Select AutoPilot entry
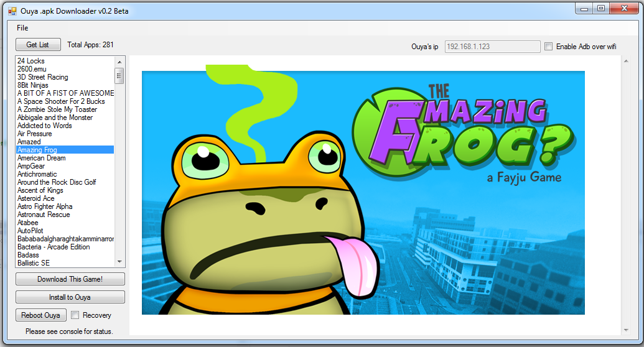Screen dimensions: 644x347 [x=65, y=231]
